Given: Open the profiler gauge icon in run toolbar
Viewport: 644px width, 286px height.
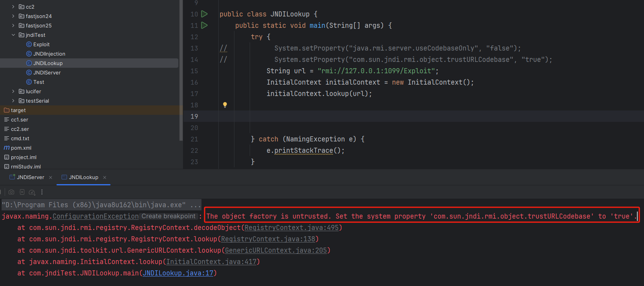Looking at the screenshot, I should click(x=32, y=192).
